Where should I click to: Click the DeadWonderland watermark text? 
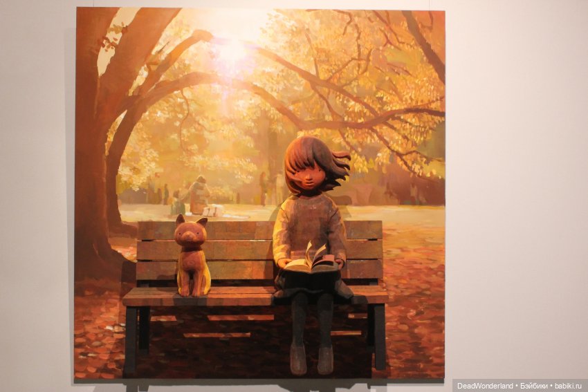pos(487,385)
